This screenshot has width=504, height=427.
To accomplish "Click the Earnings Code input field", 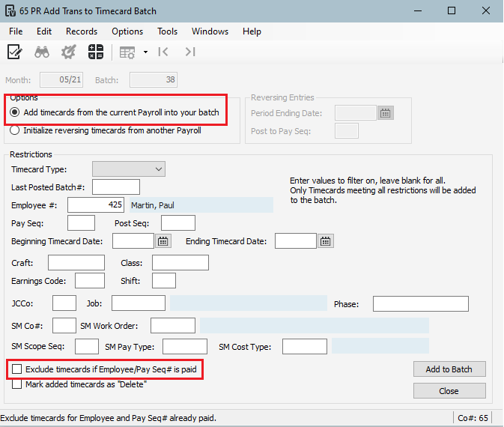I will [90, 281].
